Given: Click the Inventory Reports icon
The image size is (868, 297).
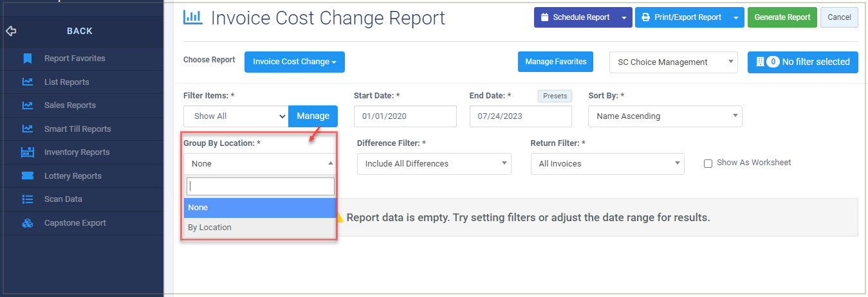Looking at the screenshot, I should pos(28,152).
